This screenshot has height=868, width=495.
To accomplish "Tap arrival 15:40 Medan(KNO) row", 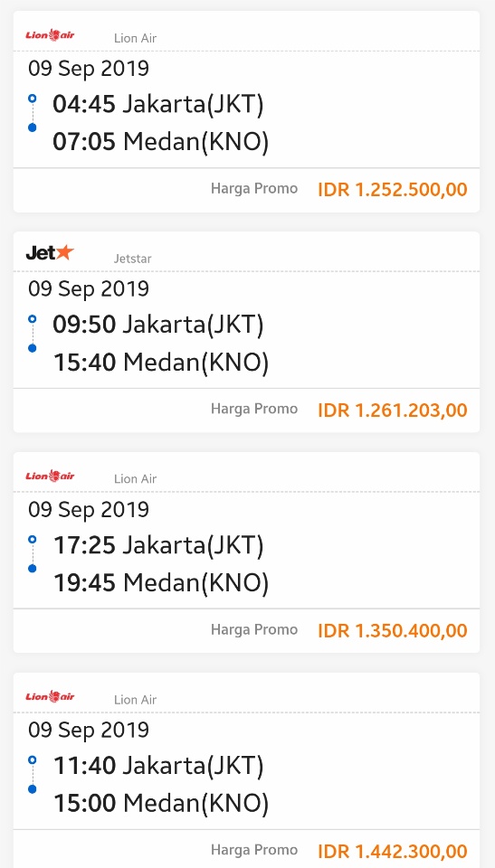I will [161, 362].
